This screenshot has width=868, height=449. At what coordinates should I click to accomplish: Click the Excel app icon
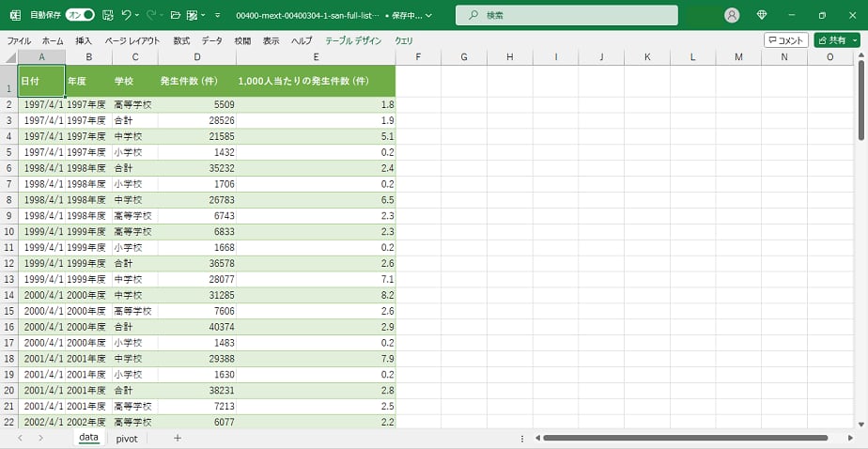point(15,15)
